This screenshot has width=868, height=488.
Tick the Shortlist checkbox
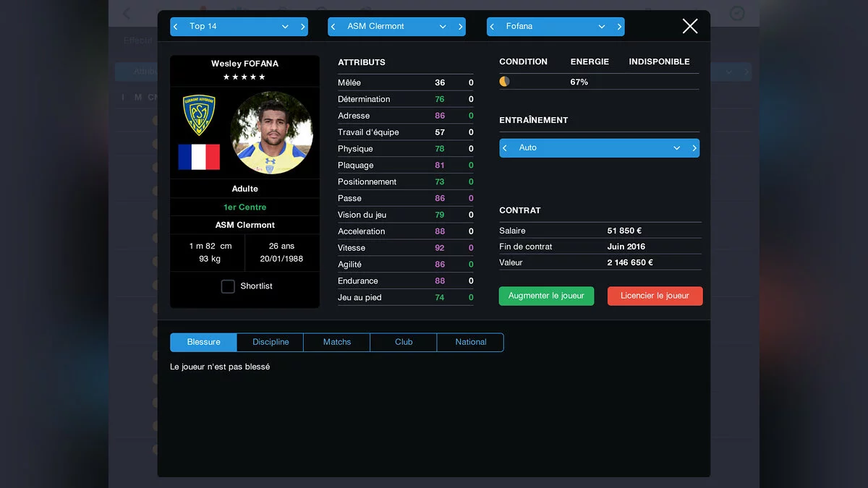pyautogui.click(x=228, y=286)
